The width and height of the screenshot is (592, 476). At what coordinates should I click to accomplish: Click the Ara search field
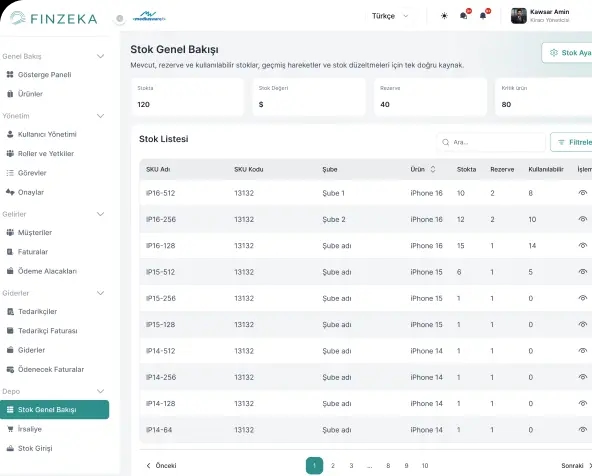click(x=491, y=142)
